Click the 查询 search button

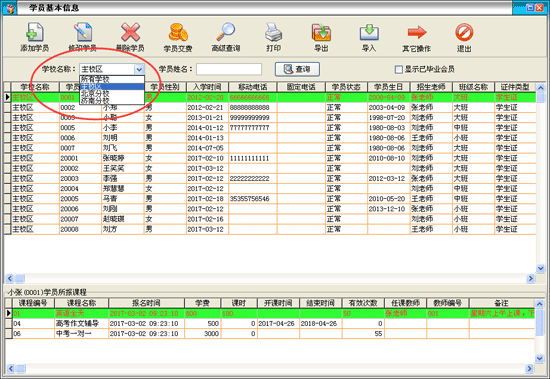click(297, 69)
